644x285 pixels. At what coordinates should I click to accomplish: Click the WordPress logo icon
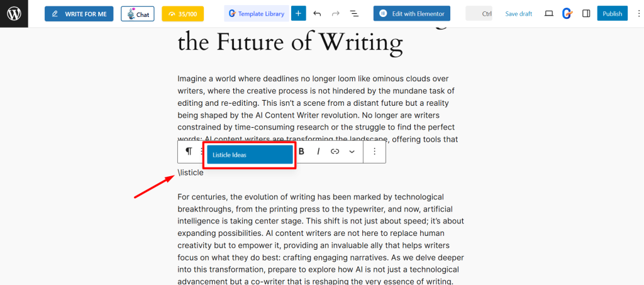tap(14, 13)
